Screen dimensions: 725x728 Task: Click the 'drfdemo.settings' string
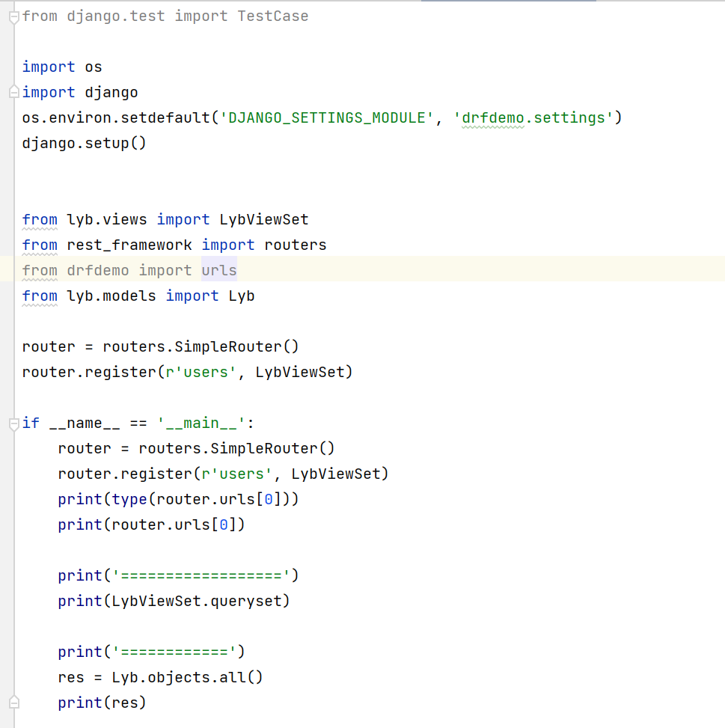pos(538,118)
